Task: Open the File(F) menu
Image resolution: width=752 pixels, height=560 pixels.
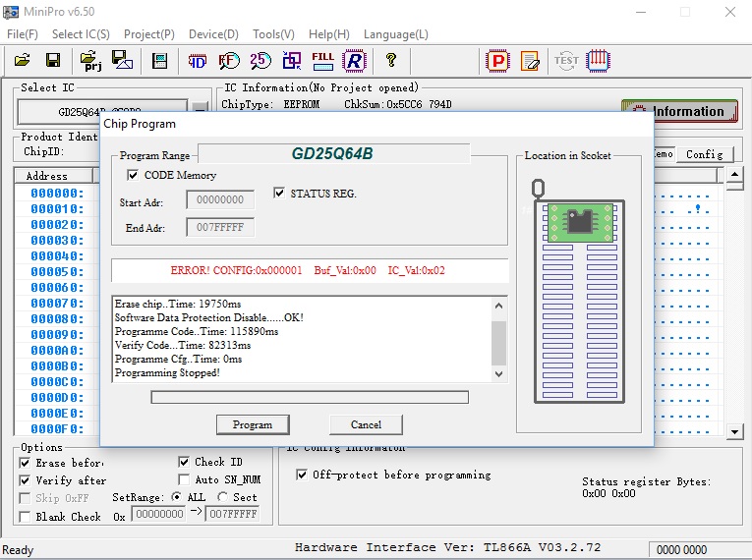Action: (23, 34)
